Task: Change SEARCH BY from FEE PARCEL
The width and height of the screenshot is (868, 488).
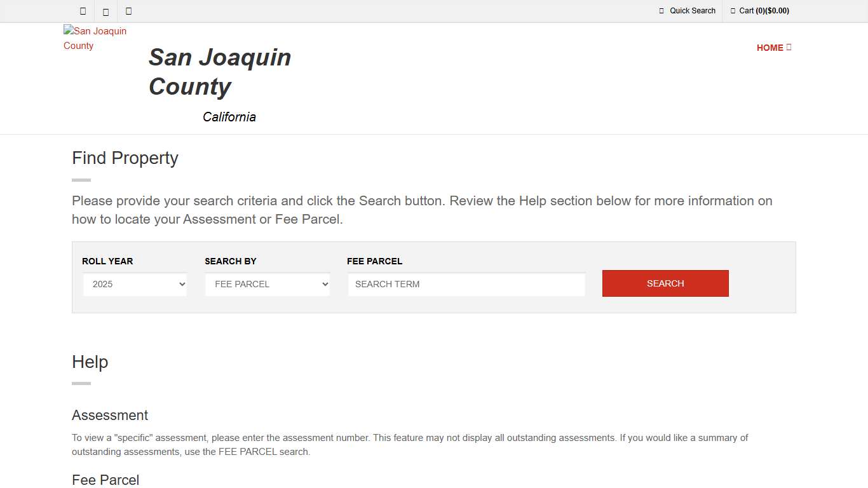Action: tap(267, 284)
